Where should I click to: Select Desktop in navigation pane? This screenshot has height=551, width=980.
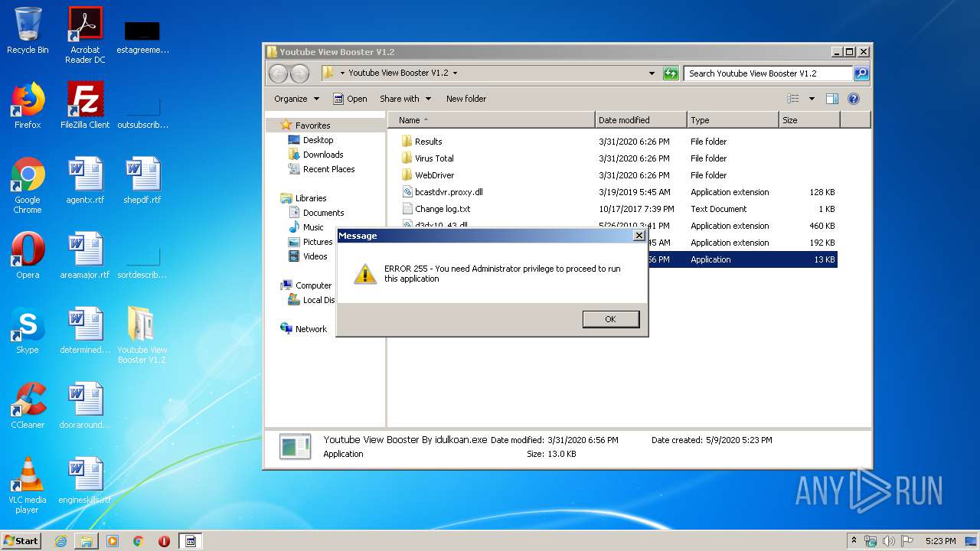[x=318, y=140]
